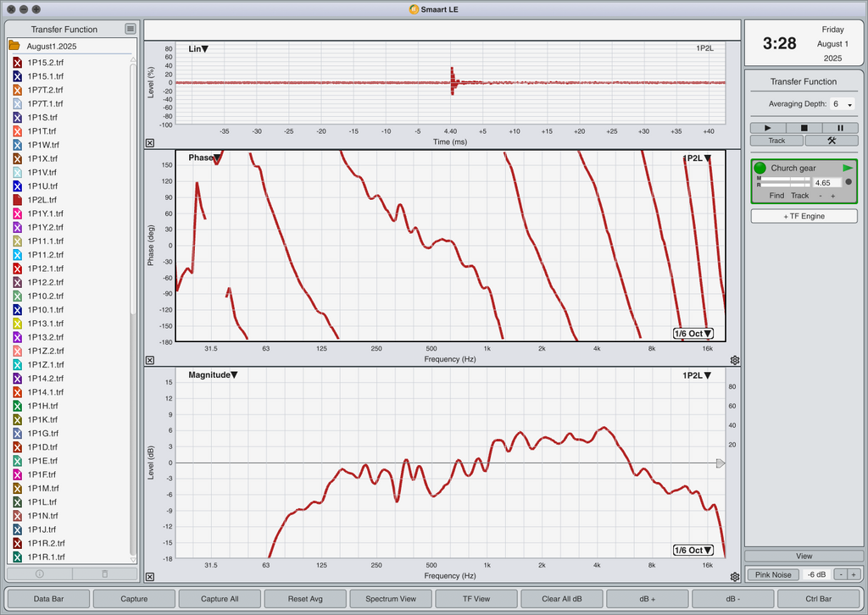Click the 1P1R.1.trf trace icon
Screen dimensions: 868x615
[17, 557]
